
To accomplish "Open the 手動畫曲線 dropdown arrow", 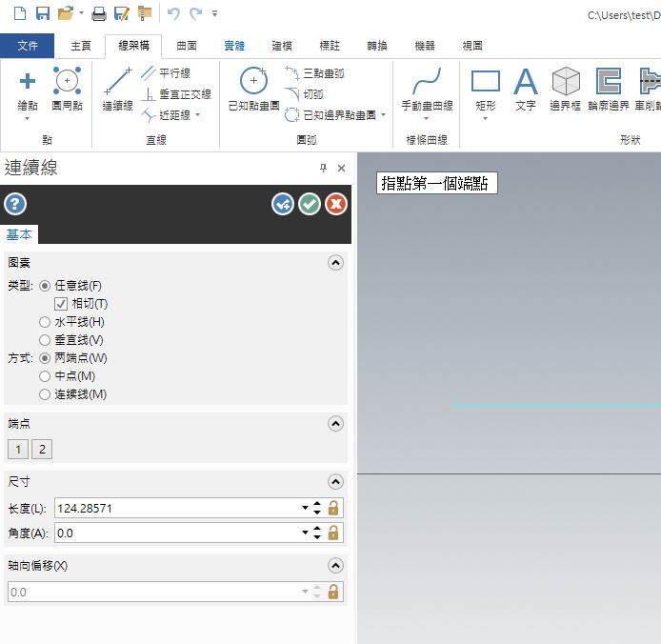I will [x=426, y=119].
